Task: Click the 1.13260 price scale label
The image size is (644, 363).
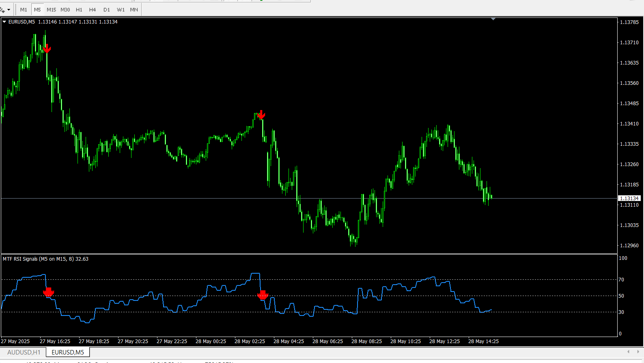Action: pos(629,164)
